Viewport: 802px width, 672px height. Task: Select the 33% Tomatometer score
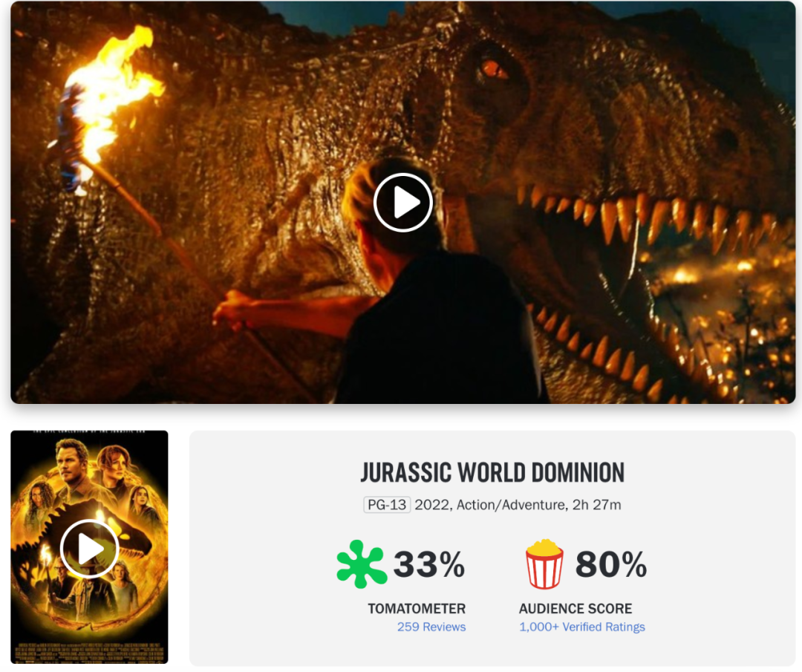[428, 564]
